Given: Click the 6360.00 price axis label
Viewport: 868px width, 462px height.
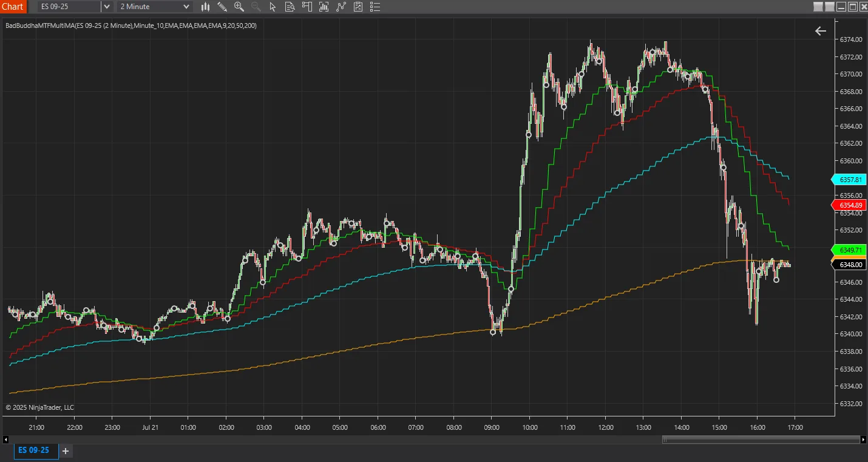Looking at the screenshot, I should [851, 161].
